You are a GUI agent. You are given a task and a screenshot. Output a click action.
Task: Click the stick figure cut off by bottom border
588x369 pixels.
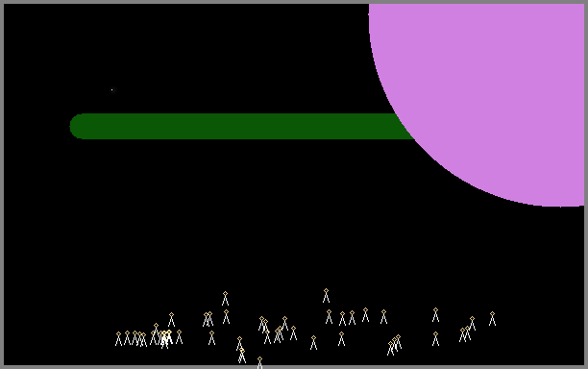pos(259,362)
